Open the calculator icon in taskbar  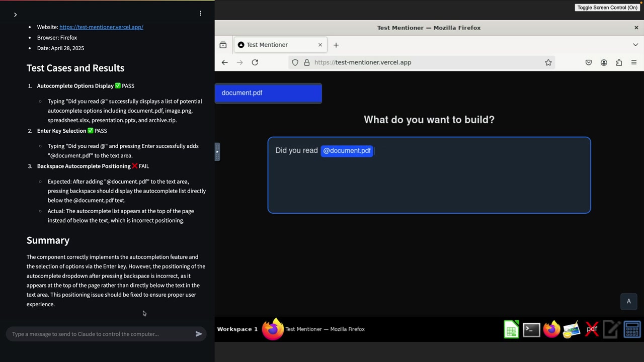632,329
